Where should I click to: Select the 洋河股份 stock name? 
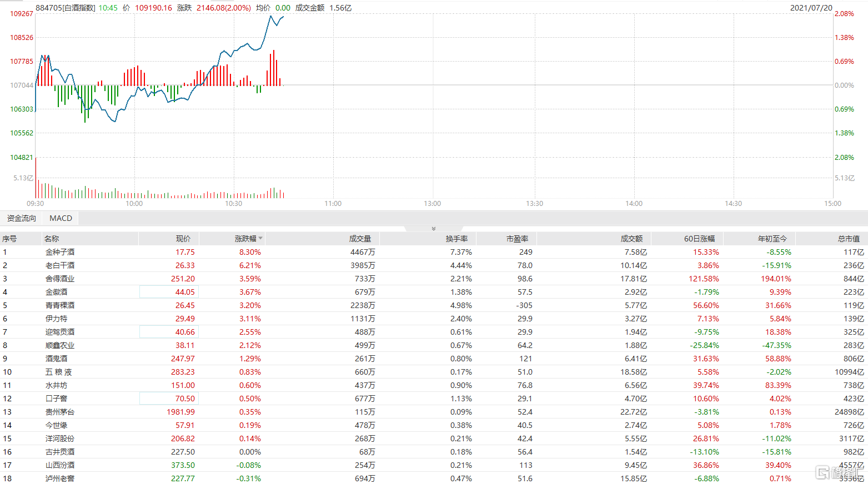tap(60, 438)
